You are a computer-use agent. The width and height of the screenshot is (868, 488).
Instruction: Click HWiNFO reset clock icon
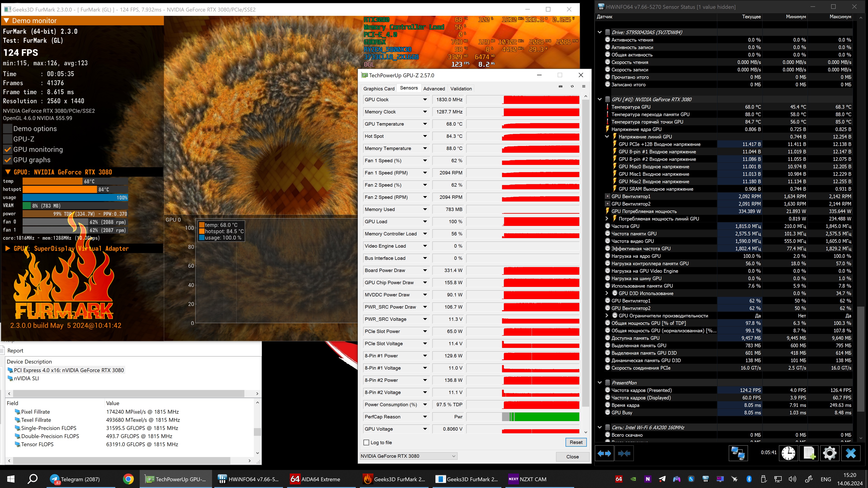coord(788,453)
